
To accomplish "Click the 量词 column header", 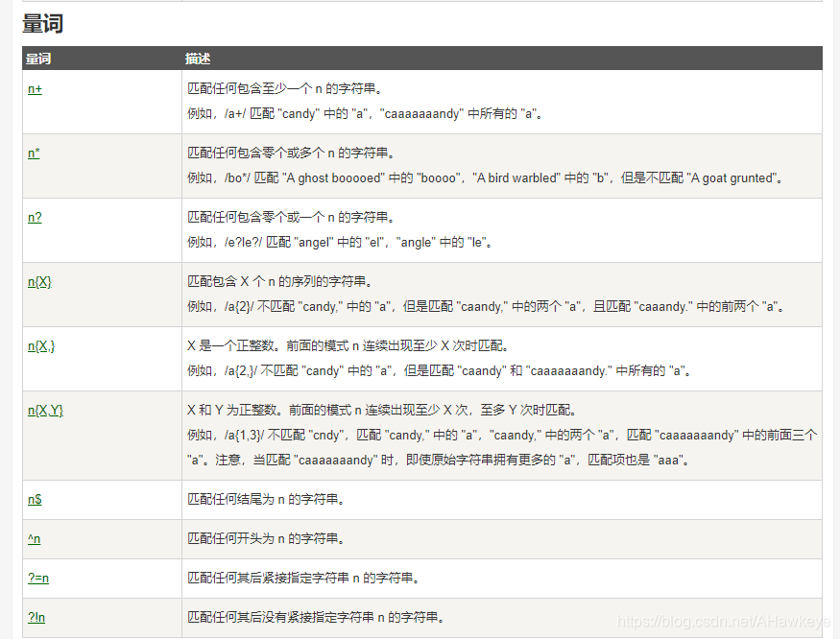I will coord(38,59).
